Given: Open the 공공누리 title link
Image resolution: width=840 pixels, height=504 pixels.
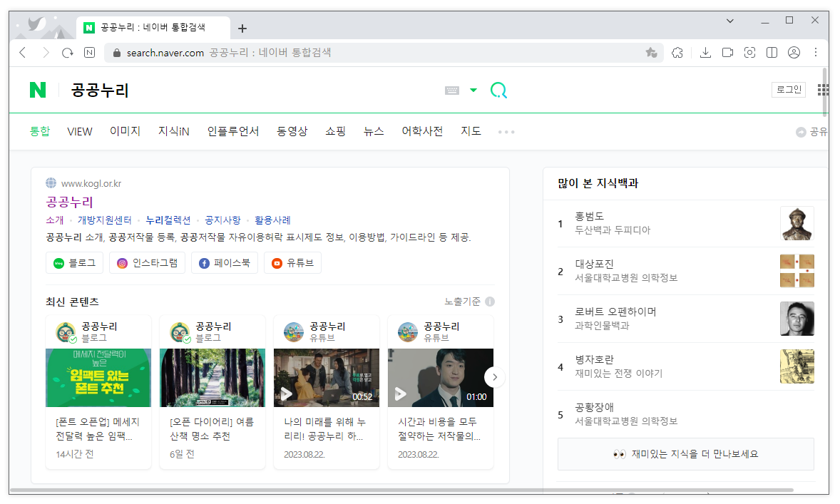Looking at the screenshot, I should tap(70, 202).
